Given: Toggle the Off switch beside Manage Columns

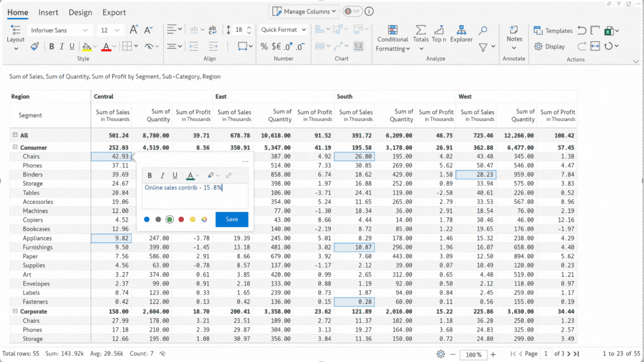Looking at the screenshot, I should 352,11.
